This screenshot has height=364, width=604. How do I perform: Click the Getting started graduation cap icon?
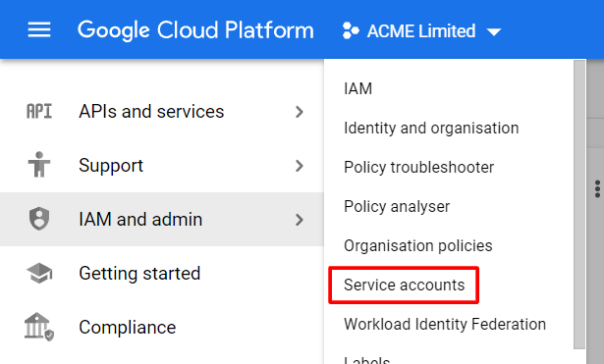tap(39, 273)
